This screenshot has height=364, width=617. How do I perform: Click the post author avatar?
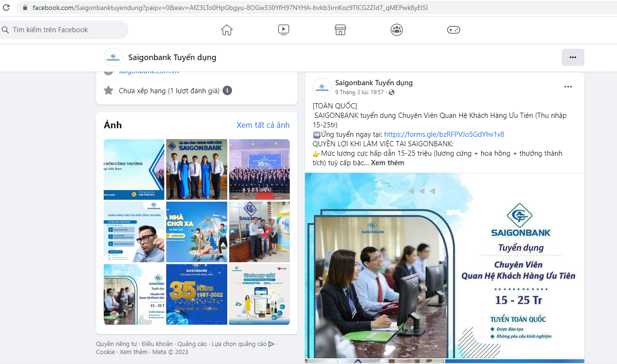(322, 88)
